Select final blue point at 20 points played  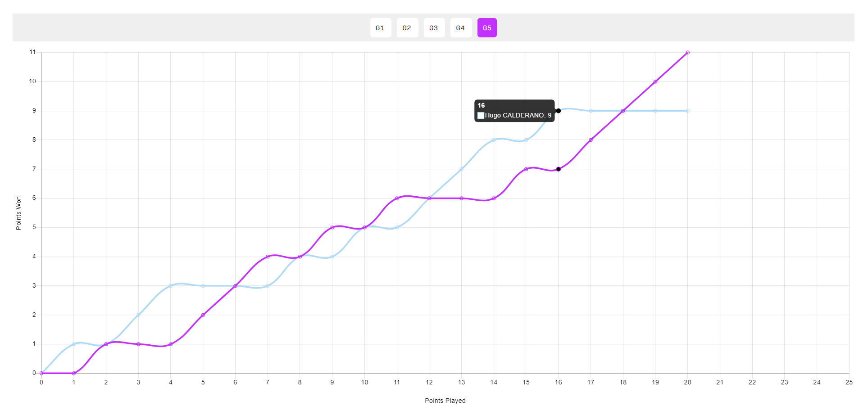[687, 111]
